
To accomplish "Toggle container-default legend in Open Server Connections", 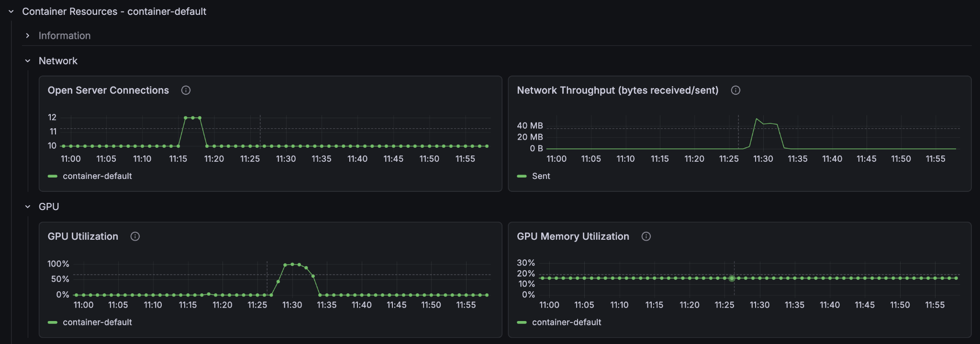I will coord(97,176).
